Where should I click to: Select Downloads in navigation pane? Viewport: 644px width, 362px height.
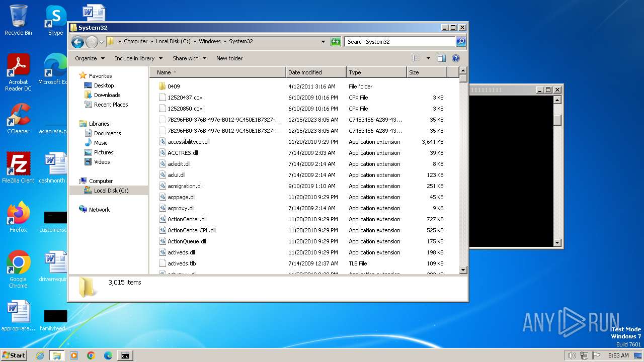(x=107, y=95)
